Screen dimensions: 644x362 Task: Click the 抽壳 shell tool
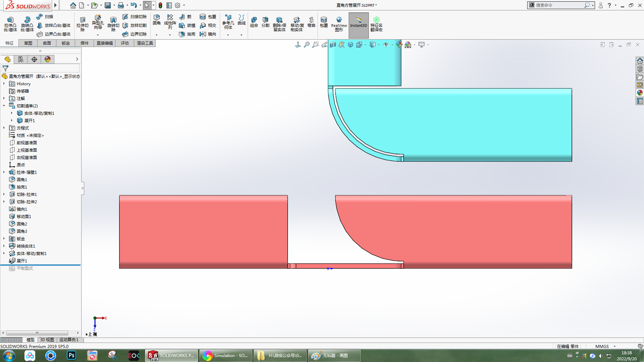pyautogui.click(x=187, y=34)
